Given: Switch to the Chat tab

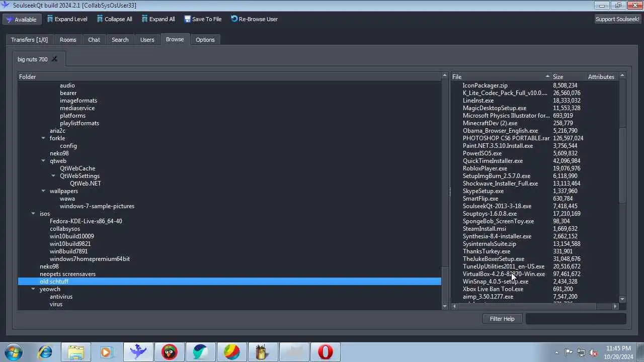Looking at the screenshot, I should [94, 40].
